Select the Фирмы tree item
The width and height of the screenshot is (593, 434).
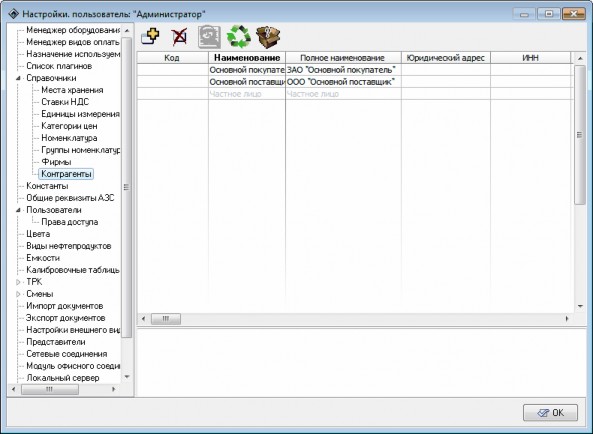56,162
